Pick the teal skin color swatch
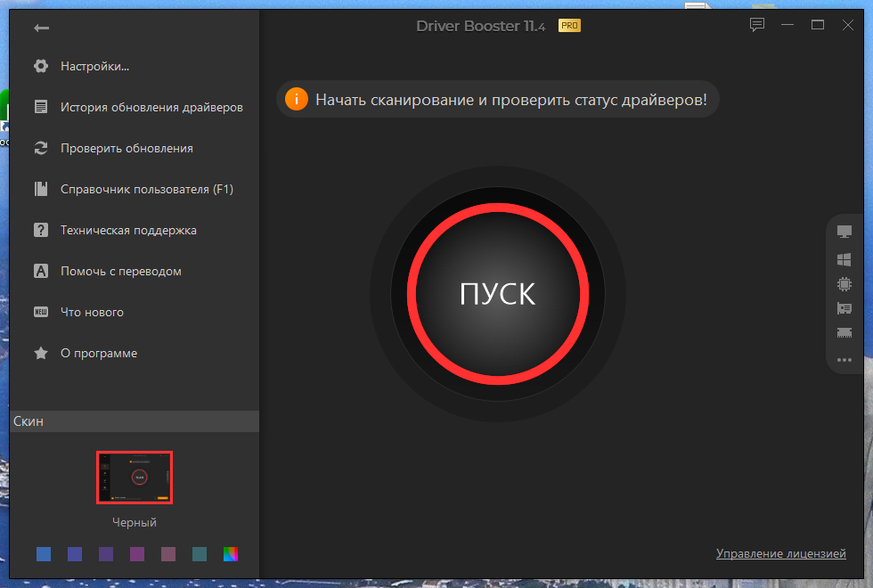This screenshot has height=588, width=873. (x=200, y=554)
